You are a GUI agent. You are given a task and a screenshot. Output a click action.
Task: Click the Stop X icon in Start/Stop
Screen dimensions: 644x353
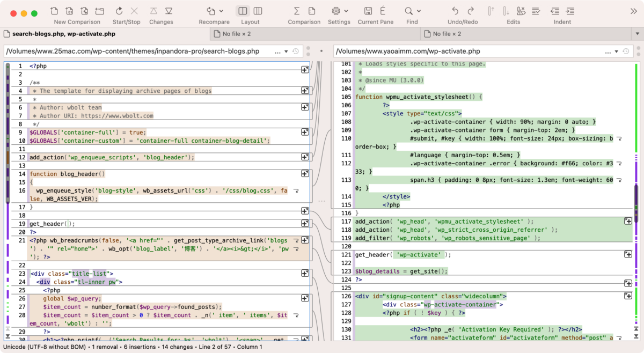pyautogui.click(x=134, y=11)
